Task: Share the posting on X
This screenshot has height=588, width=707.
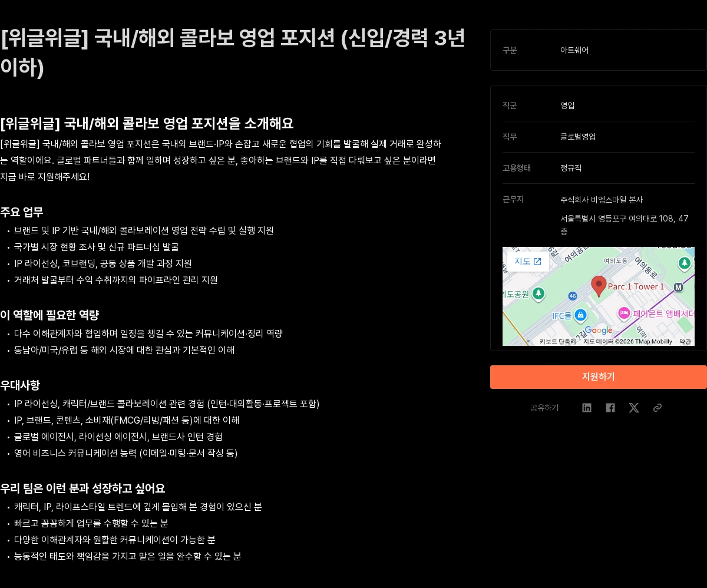Action: click(634, 408)
